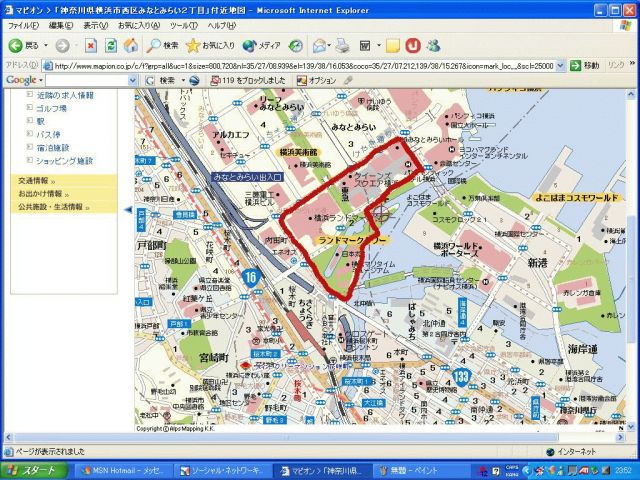This screenshot has height=480, width=640.
Task: Print the page using printer icon
Action: click(x=342, y=46)
